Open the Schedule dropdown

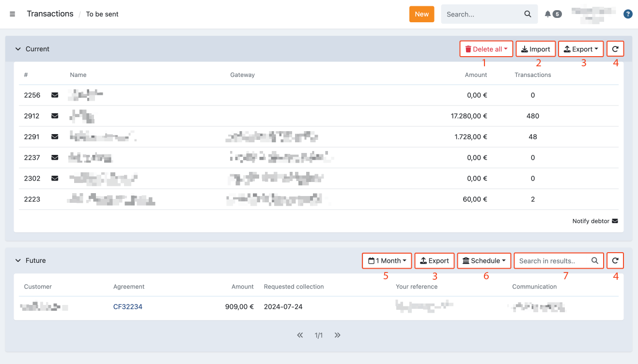[x=484, y=260]
